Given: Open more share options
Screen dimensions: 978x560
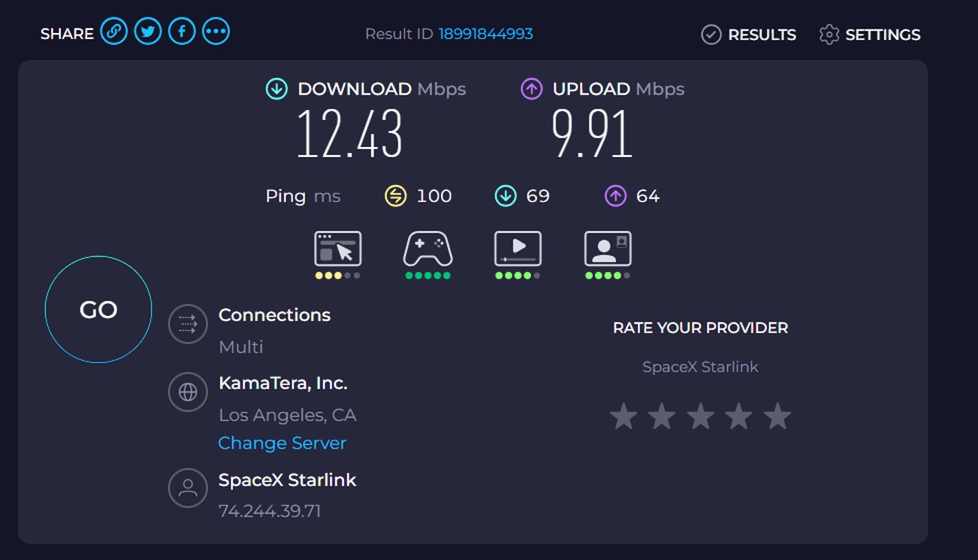Looking at the screenshot, I should [x=216, y=32].
